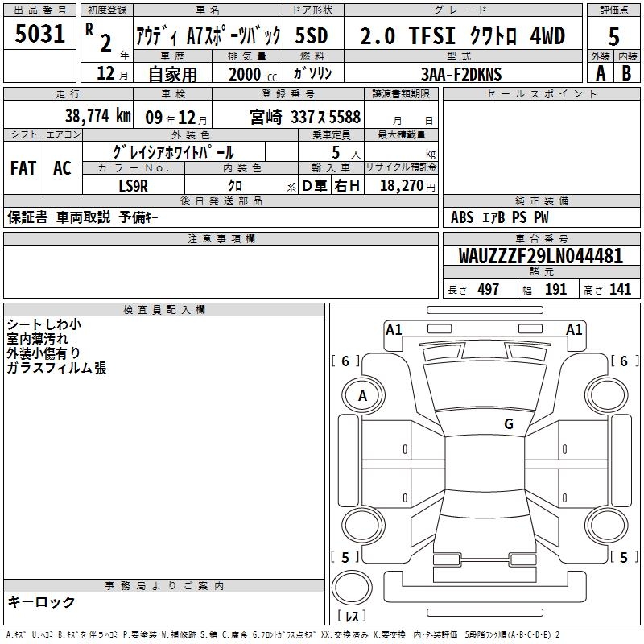
Task: Select the A1 mark at left bumper corner
Action: point(394,329)
